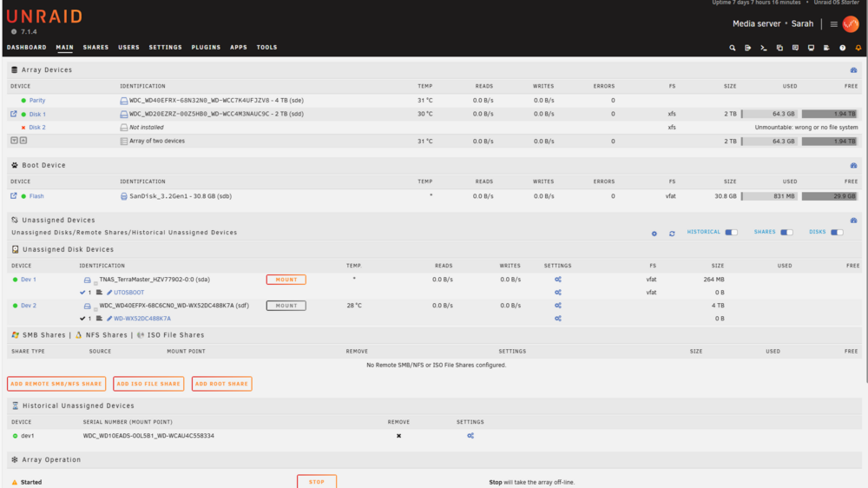Click the Array Devices section gauge icon
868x488 pixels.
tap(853, 70)
